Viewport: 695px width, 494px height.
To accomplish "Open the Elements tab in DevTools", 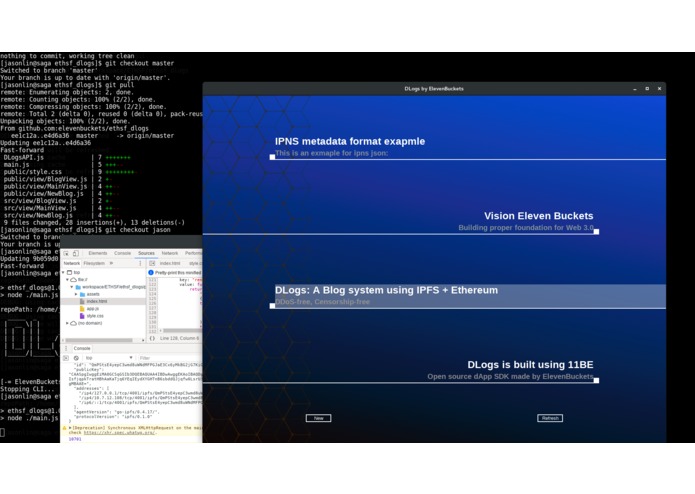I will (x=98, y=253).
